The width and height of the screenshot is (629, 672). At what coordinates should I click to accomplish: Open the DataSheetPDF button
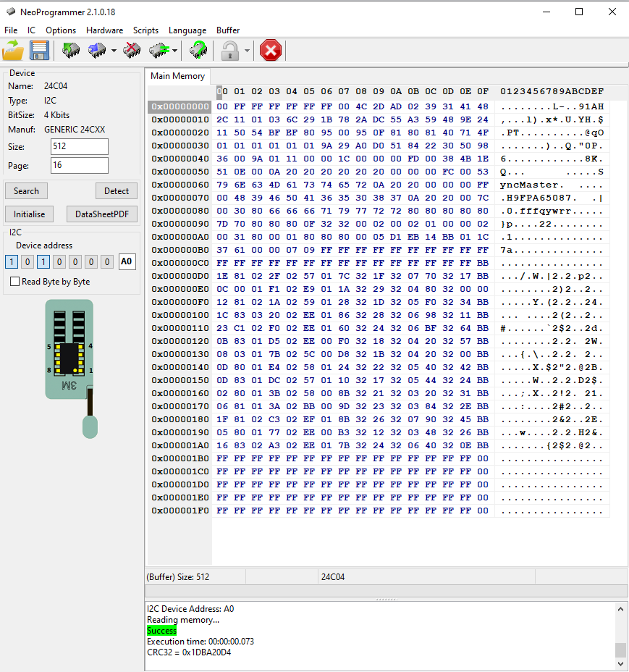coord(102,214)
